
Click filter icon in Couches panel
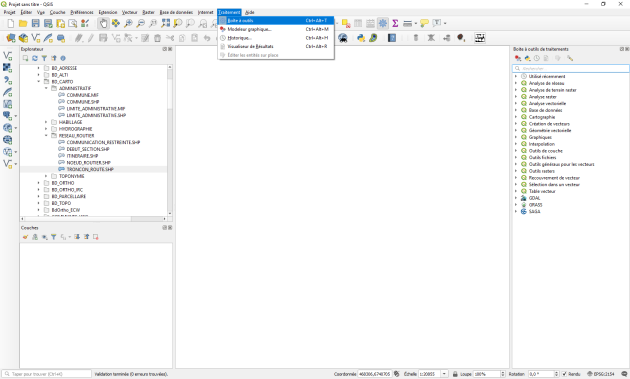click(54, 237)
